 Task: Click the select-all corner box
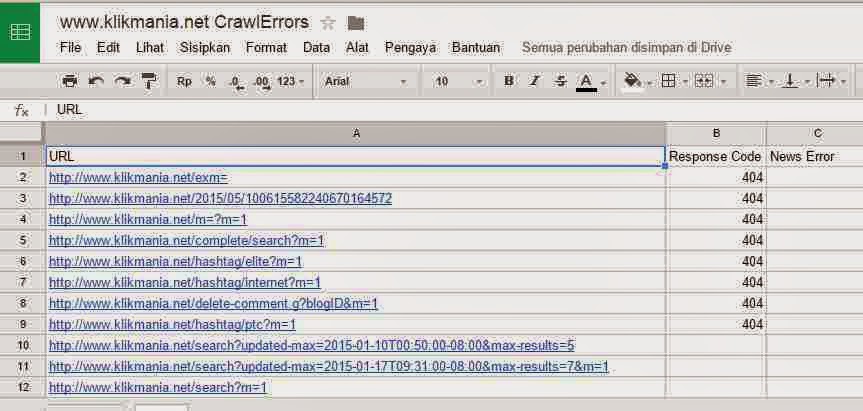click(22, 133)
